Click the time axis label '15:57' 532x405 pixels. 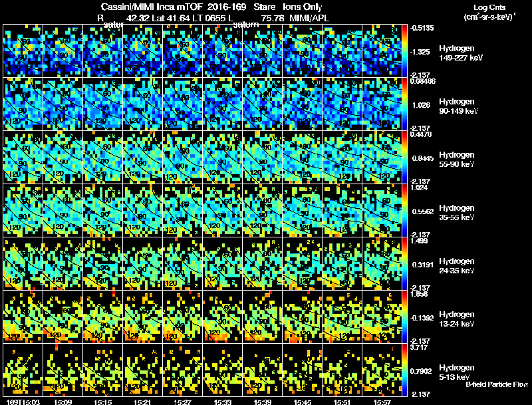point(382,402)
